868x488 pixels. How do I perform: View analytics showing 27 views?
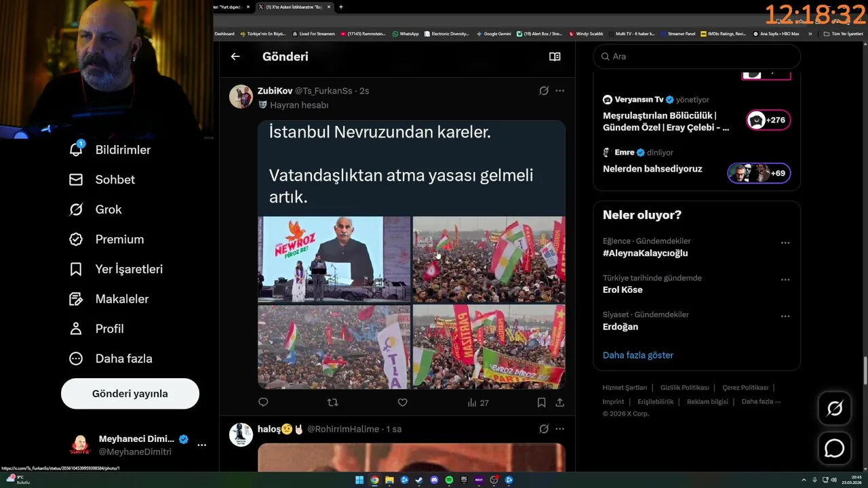tap(478, 403)
